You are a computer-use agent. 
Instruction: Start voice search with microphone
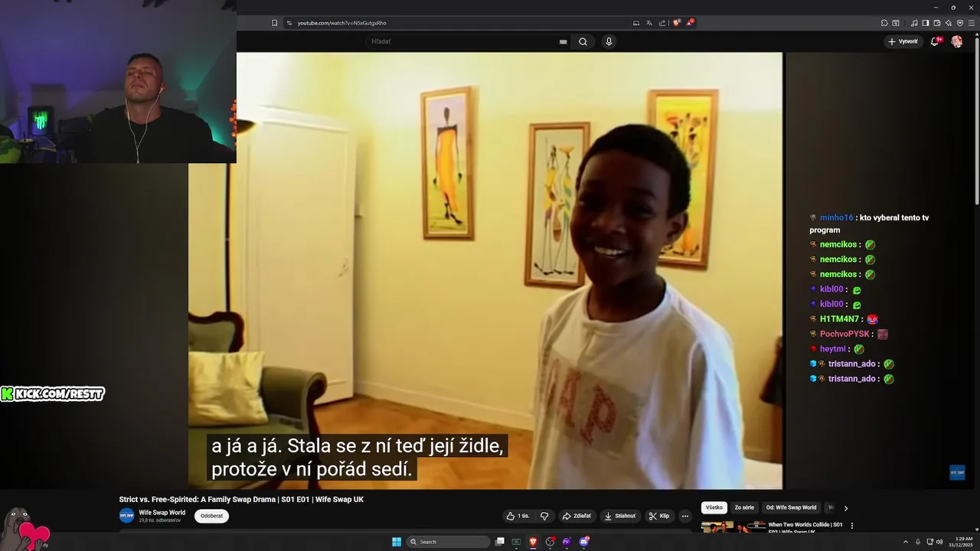point(609,41)
